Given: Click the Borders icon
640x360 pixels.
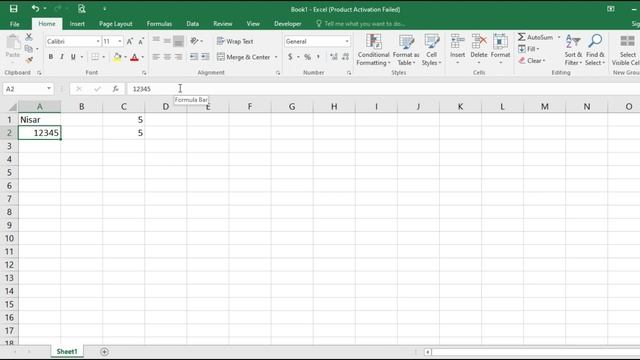Looking at the screenshot, I should point(95,57).
